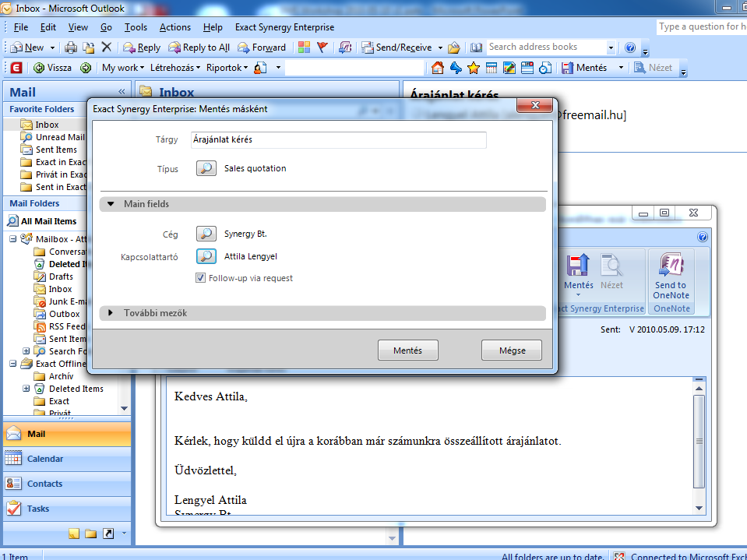Reply to the selected message
Screen dimensions: 747x560
click(142, 48)
